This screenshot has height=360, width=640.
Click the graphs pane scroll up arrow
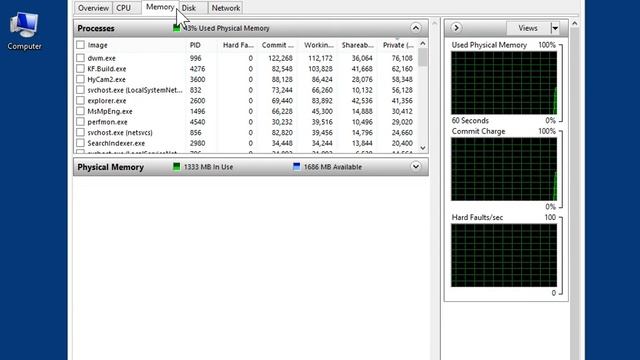coord(575,24)
